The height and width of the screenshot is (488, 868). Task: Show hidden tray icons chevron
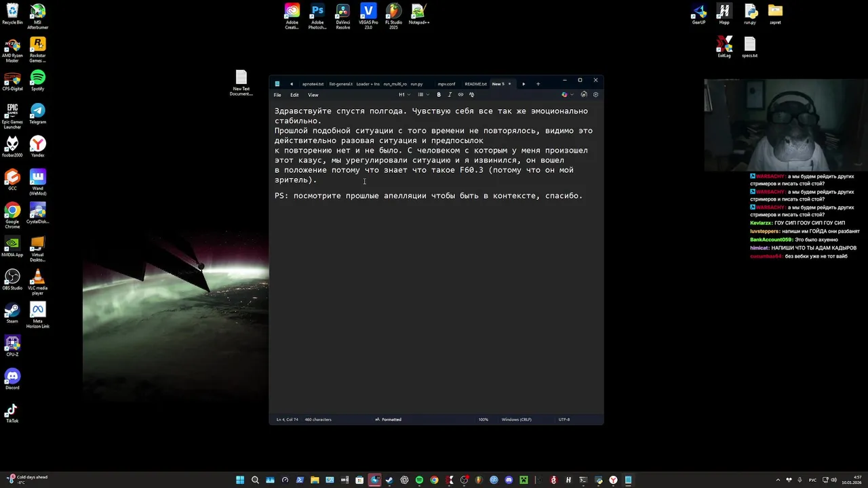pos(778,480)
